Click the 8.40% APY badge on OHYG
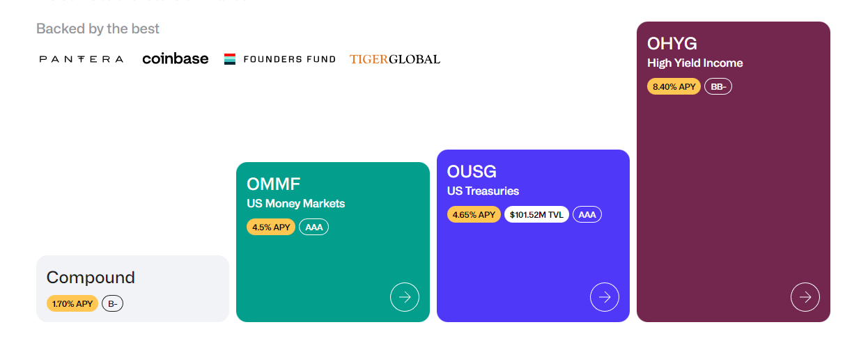 [674, 87]
